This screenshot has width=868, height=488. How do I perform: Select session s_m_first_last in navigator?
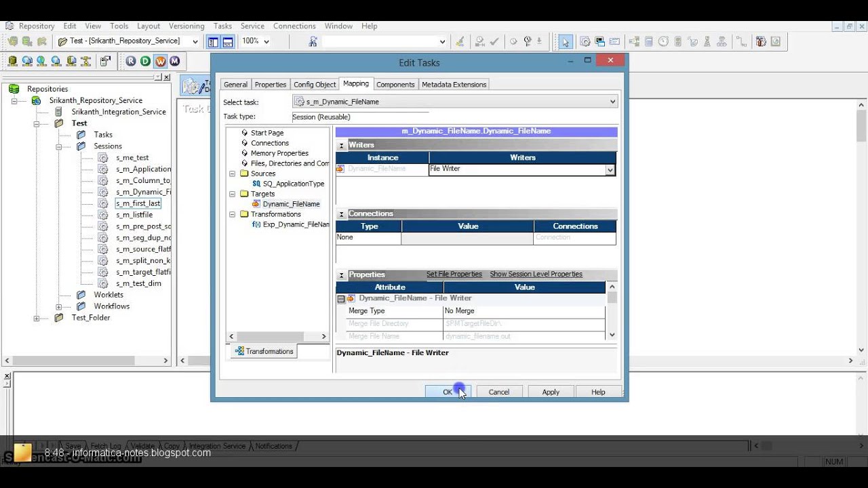pos(138,203)
